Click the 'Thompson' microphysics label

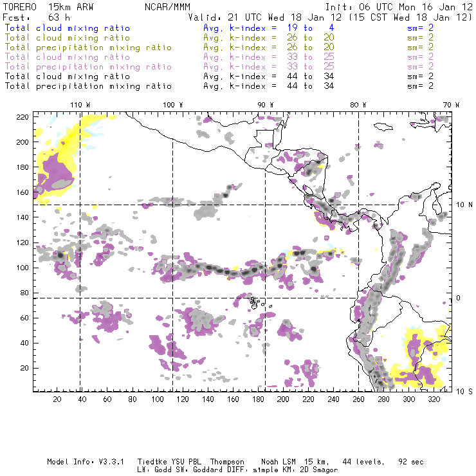coord(227,462)
